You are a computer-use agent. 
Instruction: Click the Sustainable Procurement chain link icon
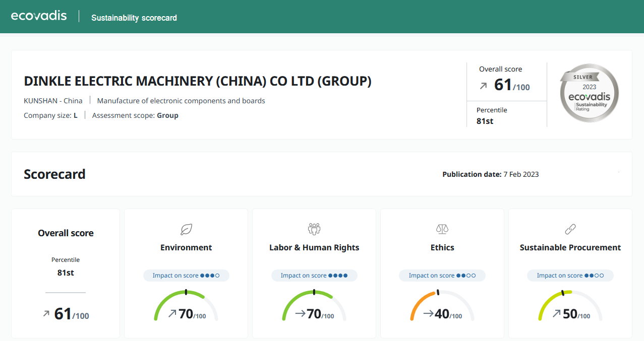[570, 230]
